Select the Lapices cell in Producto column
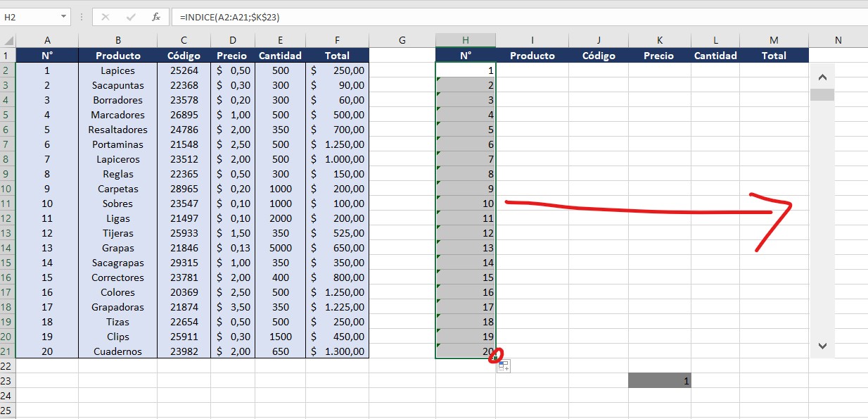868x419 pixels. [117, 70]
